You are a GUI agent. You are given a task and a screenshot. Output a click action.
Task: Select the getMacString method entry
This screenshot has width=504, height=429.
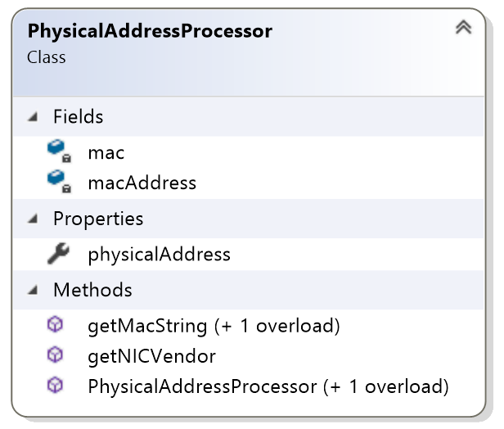(x=248, y=326)
